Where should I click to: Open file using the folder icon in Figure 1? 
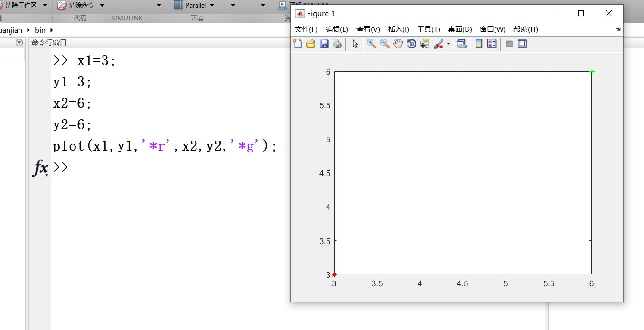coord(311,44)
